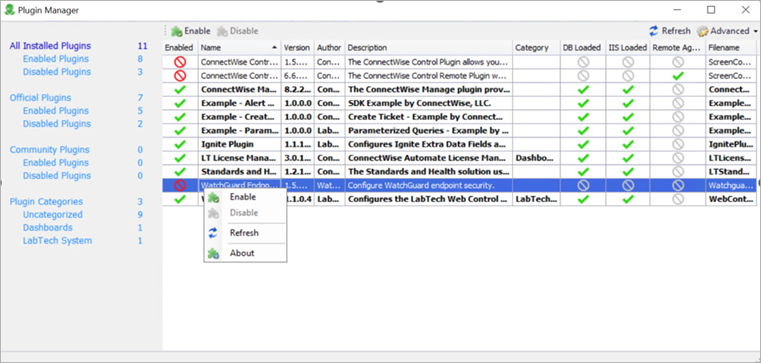Click enabled checkmark of Example - Alert row
This screenshot has height=363, width=761.
click(x=180, y=103)
